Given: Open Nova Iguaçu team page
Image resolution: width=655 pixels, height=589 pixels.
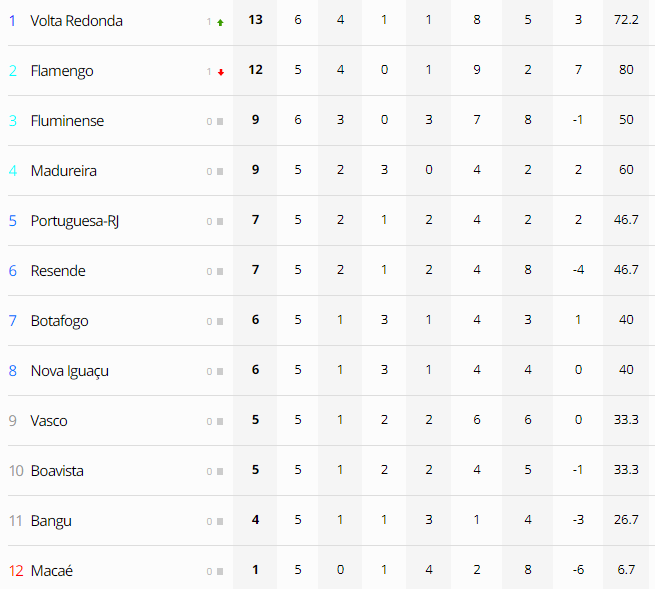Looking at the screenshot, I should click(70, 371).
